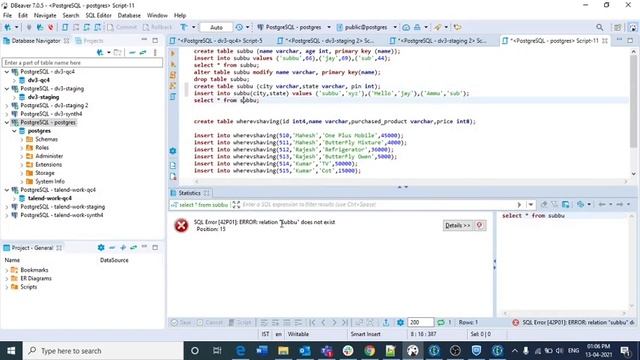Image resolution: width=640 pixels, height=360 pixels.
Task: Expand the PostgreSQL - dv3-synth4 connection
Action: 7,114
